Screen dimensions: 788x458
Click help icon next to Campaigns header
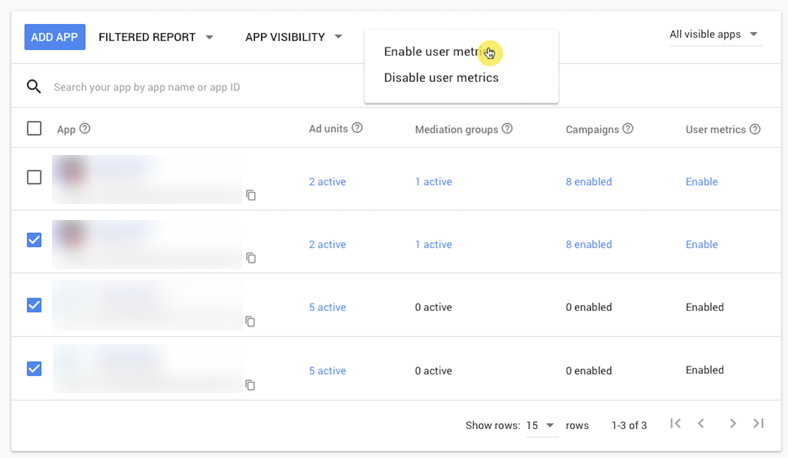628,129
